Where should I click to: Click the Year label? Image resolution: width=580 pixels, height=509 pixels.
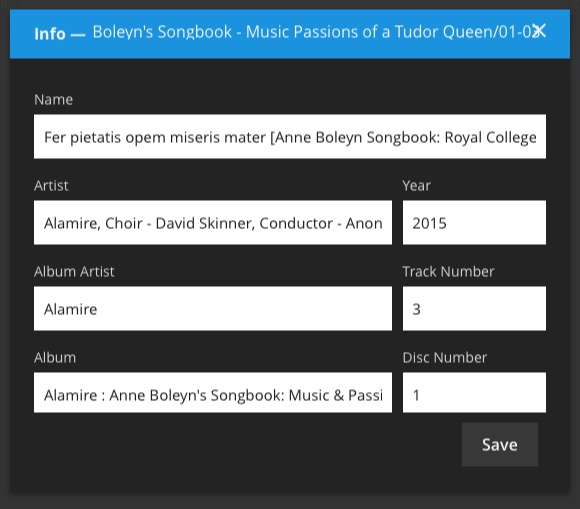[417, 185]
